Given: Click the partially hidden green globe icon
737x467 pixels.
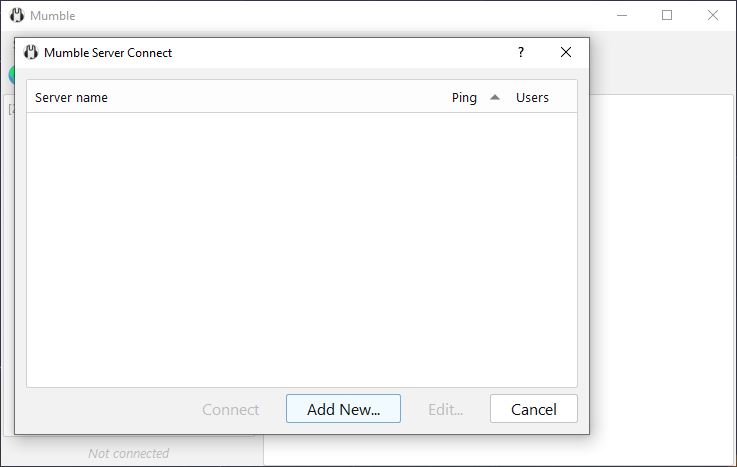Looking at the screenshot, I should coord(11,75).
